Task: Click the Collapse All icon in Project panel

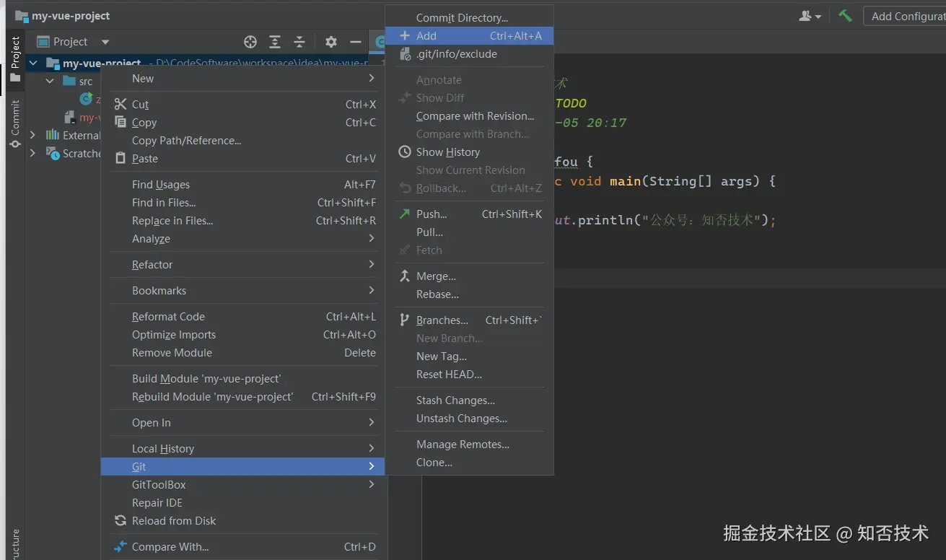Action: (299, 42)
